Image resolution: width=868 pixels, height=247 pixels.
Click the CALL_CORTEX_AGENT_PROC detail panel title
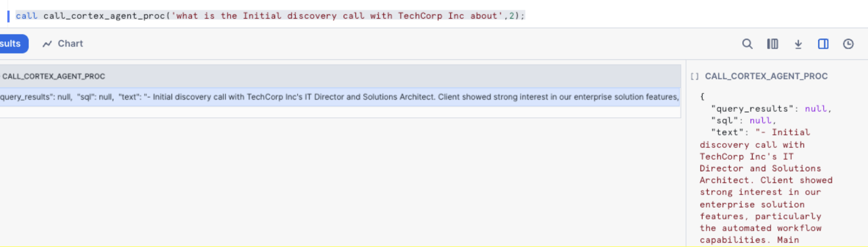[x=766, y=76]
